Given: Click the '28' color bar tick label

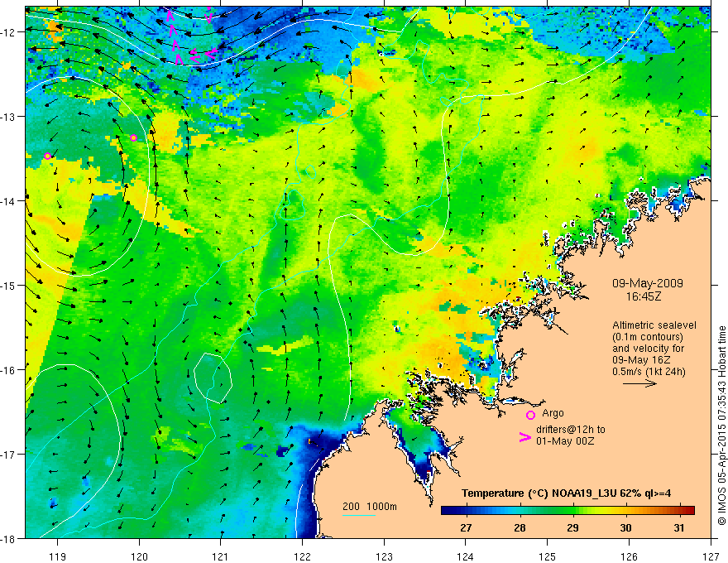Looking at the screenshot, I should [520, 527].
